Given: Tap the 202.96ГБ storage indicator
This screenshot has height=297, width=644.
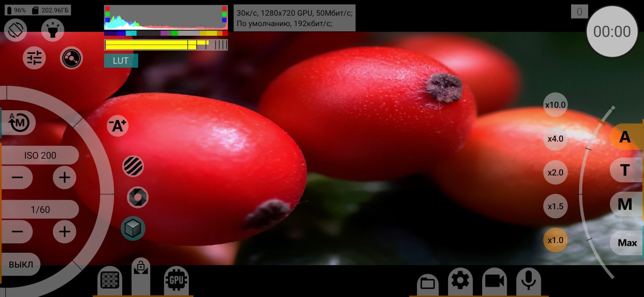Looking at the screenshot, I should [x=51, y=10].
